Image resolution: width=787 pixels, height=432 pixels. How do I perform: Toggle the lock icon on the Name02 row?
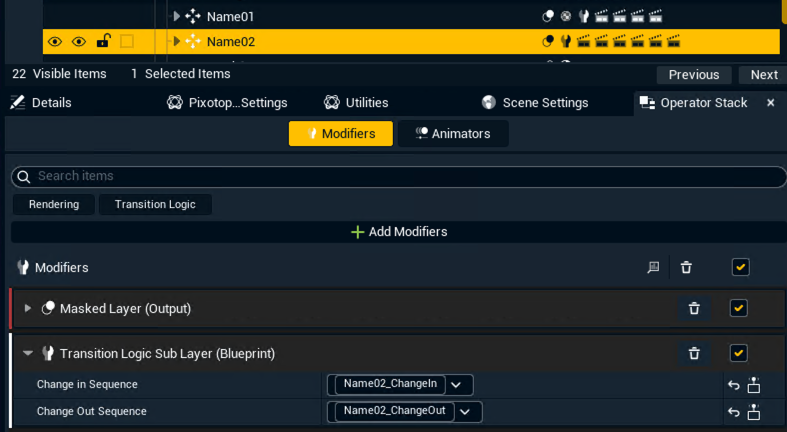pyautogui.click(x=103, y=41)
